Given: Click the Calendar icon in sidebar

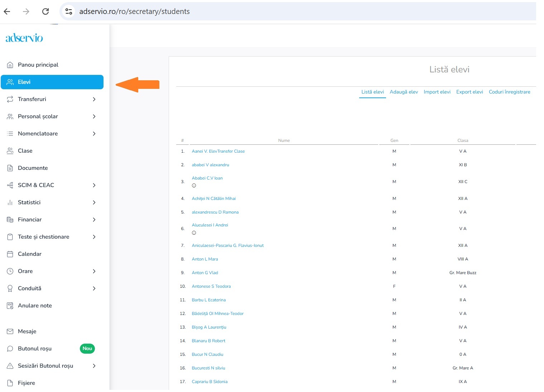Looking at the screenshot, I should pos(10,254).
